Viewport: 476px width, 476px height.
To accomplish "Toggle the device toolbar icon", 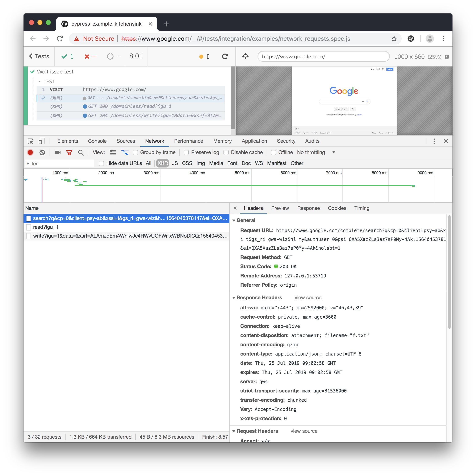I will [x=42, y=141].
